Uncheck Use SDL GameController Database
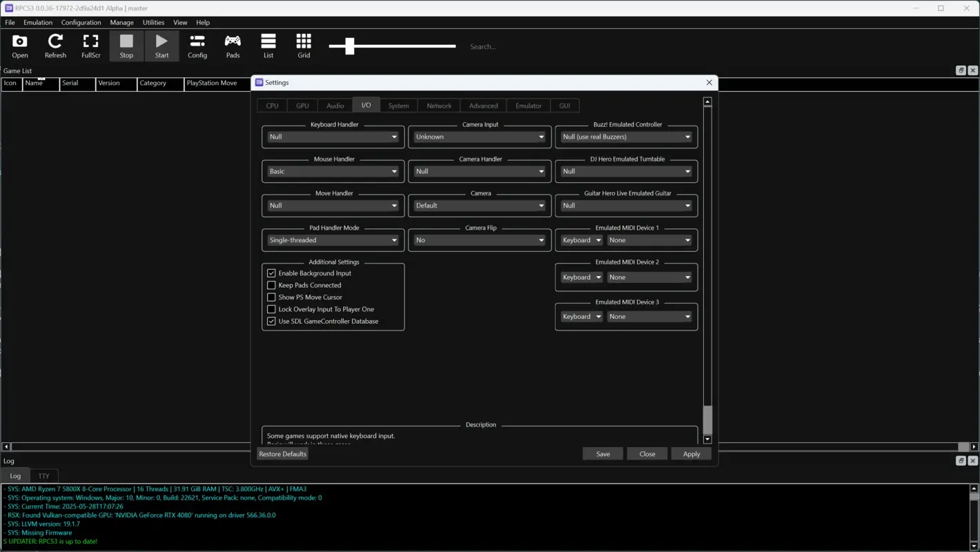 [x=271, y=321]
